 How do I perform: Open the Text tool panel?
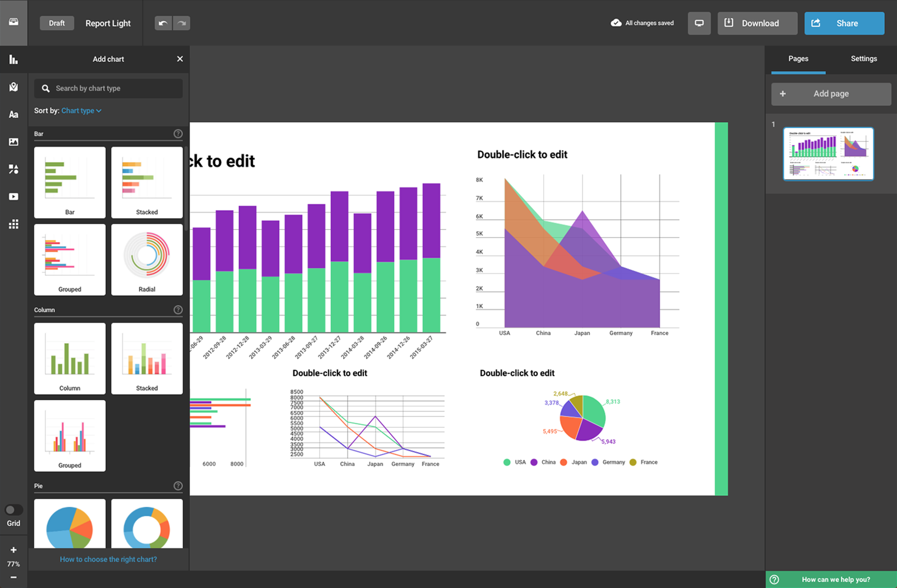coord(13,114)
